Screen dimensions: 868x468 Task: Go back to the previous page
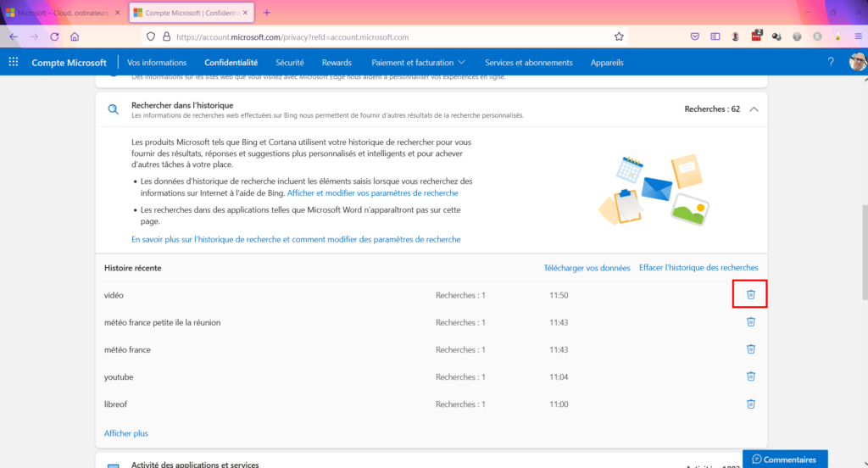(14, 36)
